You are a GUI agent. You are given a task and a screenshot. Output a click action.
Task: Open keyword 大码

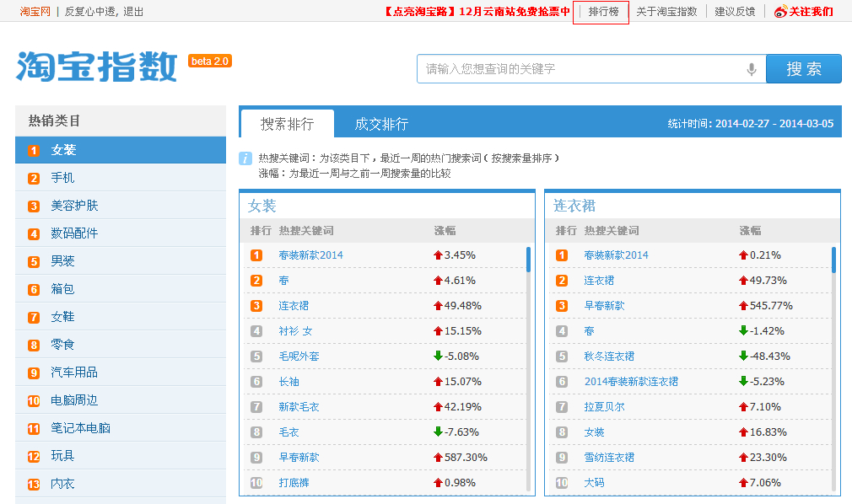click(594, 482)
